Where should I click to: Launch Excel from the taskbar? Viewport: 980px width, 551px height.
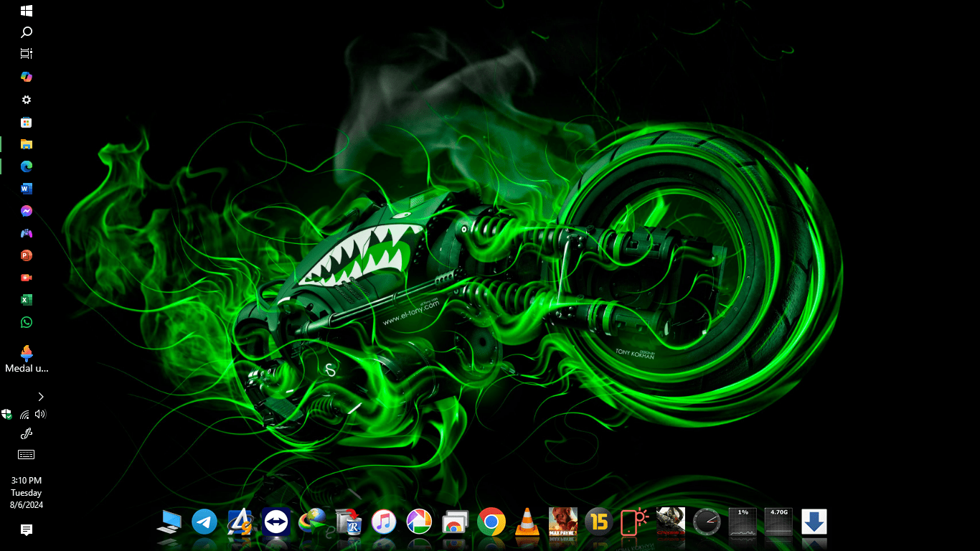tap(27, 300)
